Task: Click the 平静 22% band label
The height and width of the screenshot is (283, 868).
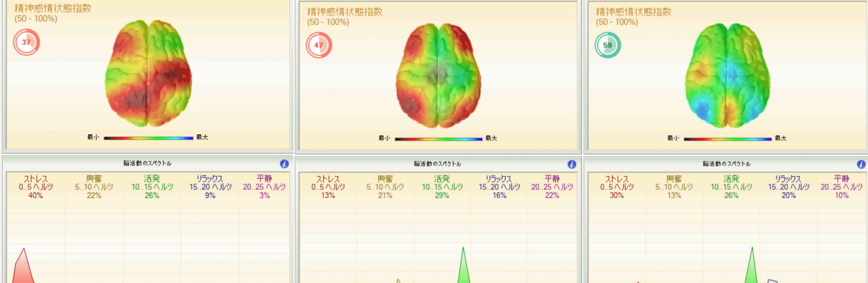Action: 552,187
